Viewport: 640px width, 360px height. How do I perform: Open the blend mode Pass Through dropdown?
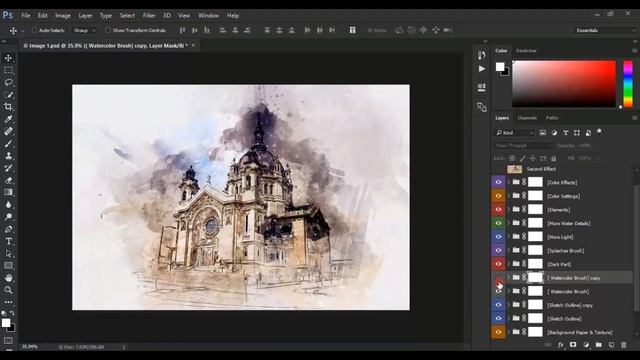pos(523,146)
